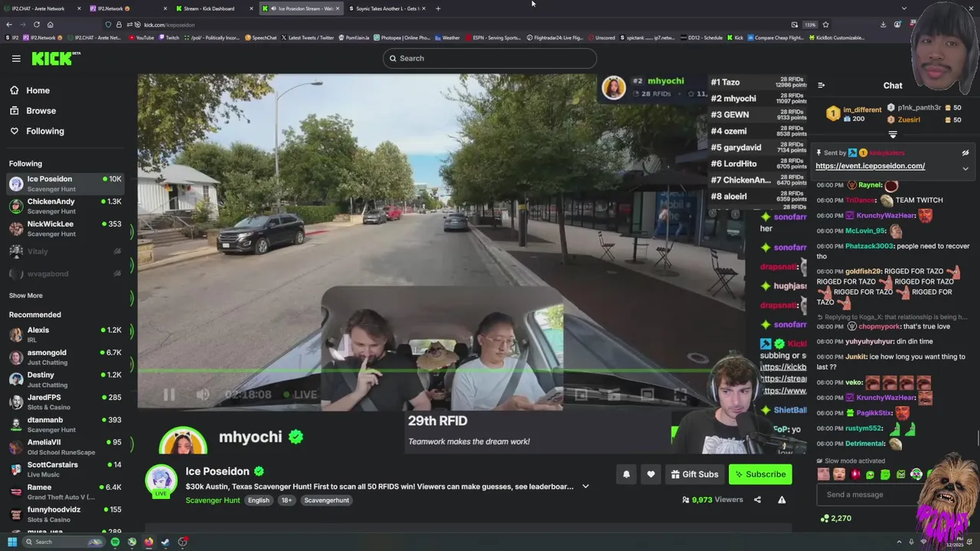Screen dimensions: 980x551
Task: Close the Ice Poseidon Stream tab
Action: tap(337, 8)
